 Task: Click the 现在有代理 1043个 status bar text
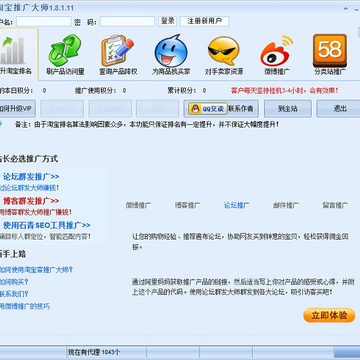click(94, 352)
